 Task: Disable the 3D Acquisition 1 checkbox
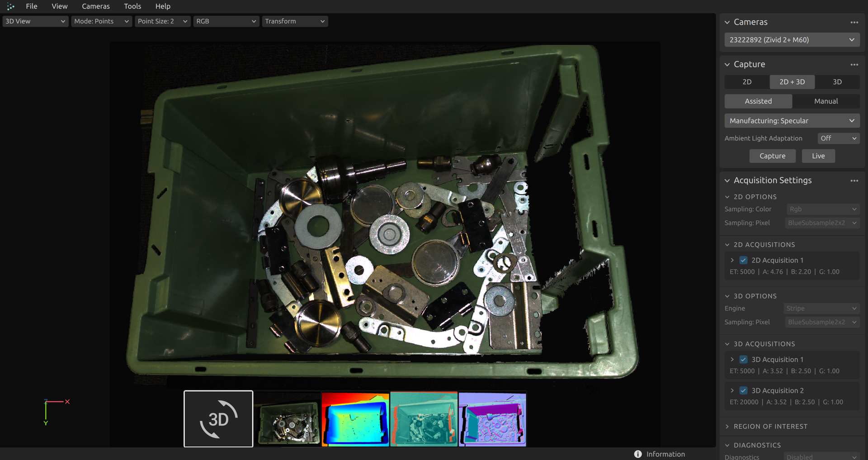(x=743, y=360)
